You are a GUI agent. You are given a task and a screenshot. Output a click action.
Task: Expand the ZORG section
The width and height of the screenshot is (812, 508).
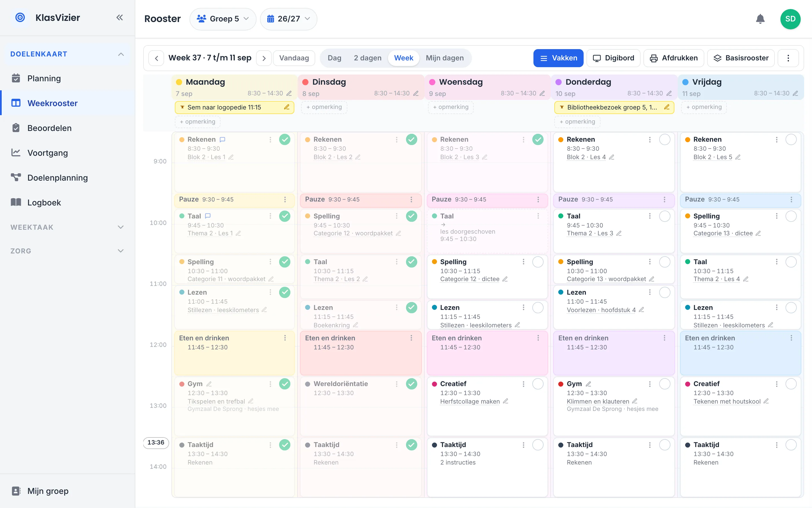click(x=67, y=251)
